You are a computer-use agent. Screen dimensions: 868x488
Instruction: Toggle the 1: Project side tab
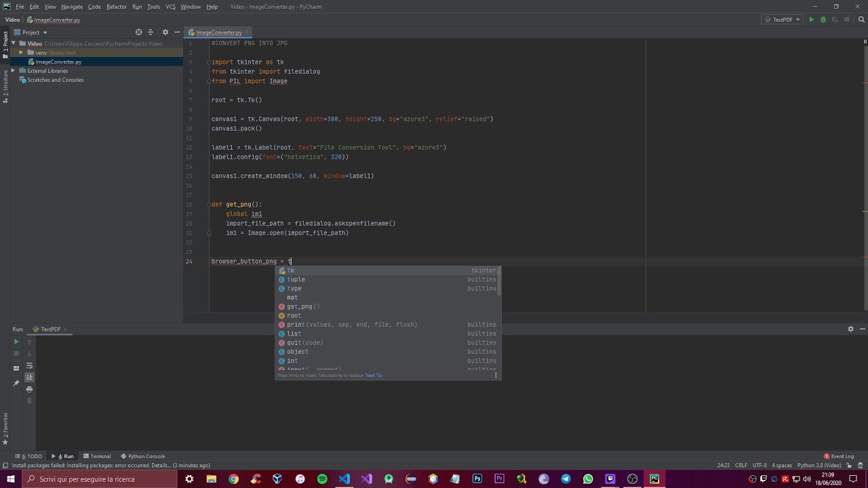tap(5, 45)
